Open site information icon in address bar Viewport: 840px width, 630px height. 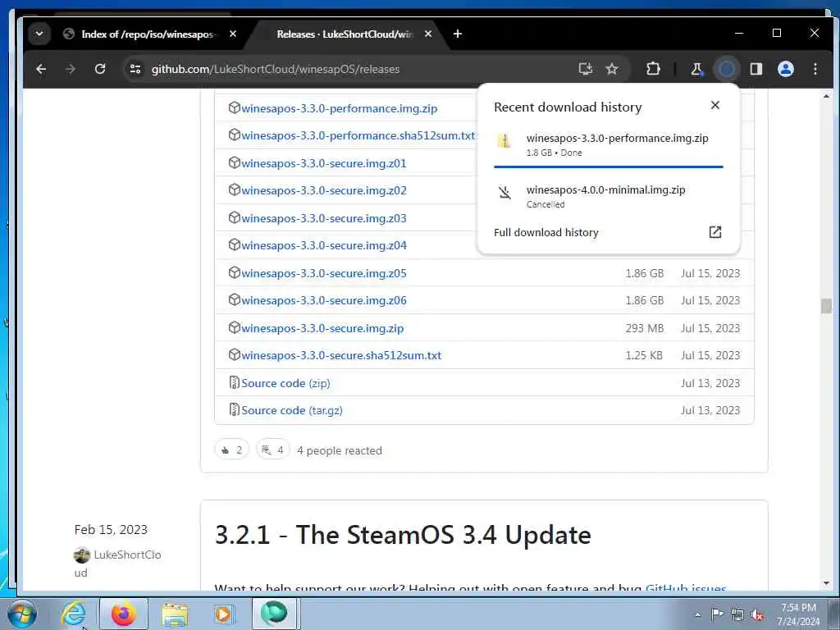coord(135,69)
